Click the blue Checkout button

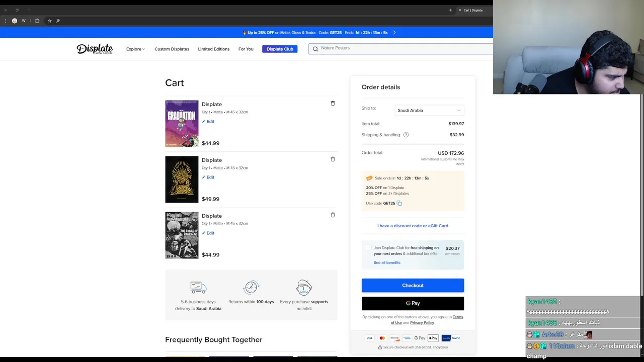pos(413,286)
